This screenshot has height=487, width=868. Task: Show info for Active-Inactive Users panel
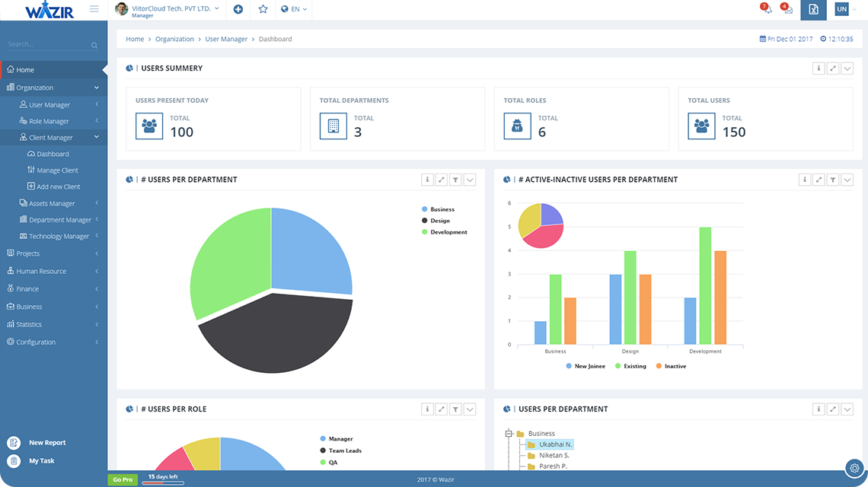pyautogui.click(x=804, y=180)
